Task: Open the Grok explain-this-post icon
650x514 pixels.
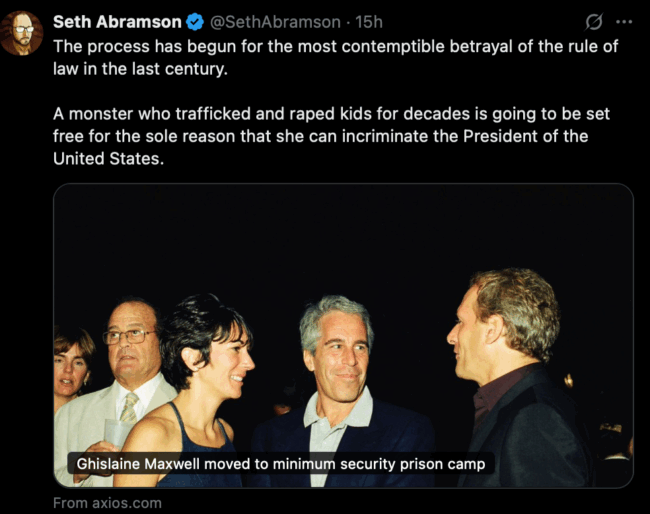Action: 594,22
